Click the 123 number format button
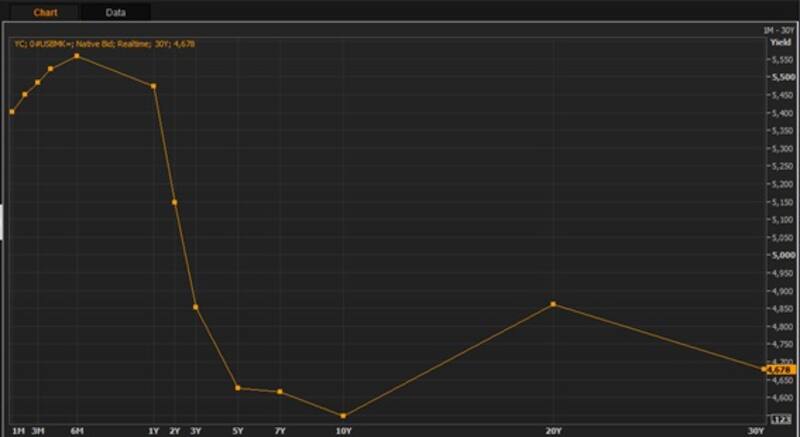This screenshot has height=437, width=800. pos(780,420)
